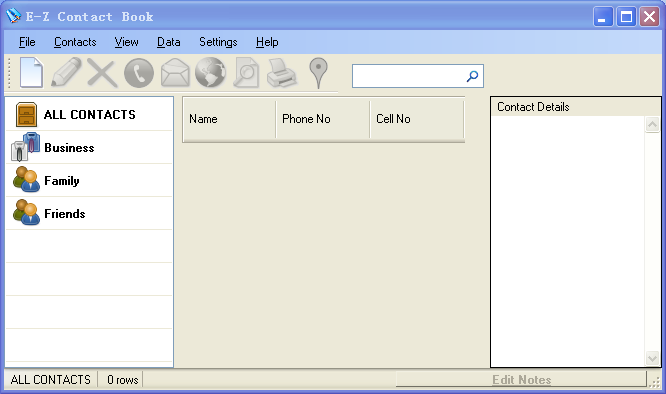Close the E-Z Contact Book window
Screen dimensions: 666x394
649,17
